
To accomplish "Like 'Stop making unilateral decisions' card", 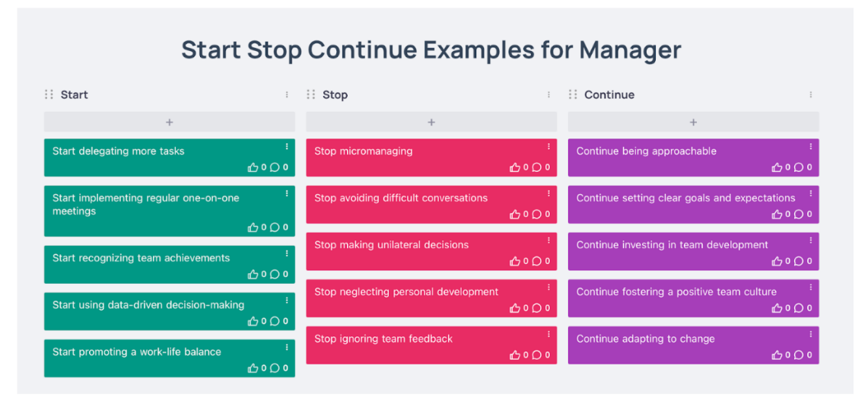I will point(515,261).
